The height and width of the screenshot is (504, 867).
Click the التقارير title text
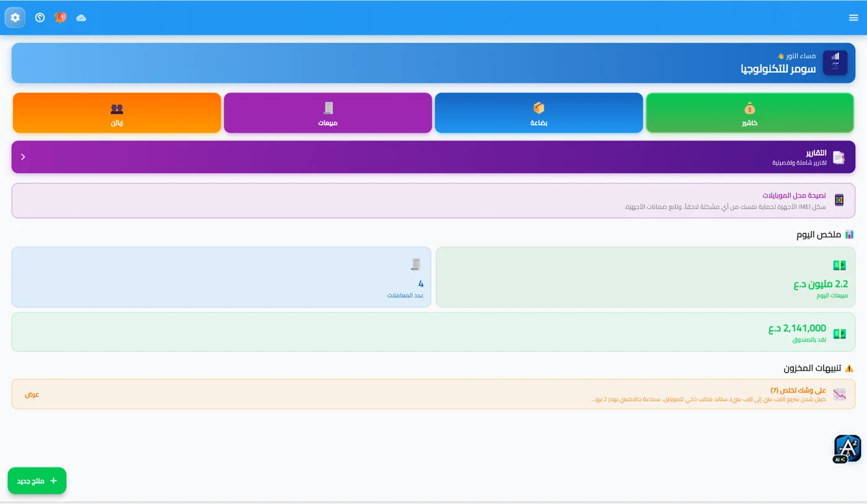(x=816, y=152)
